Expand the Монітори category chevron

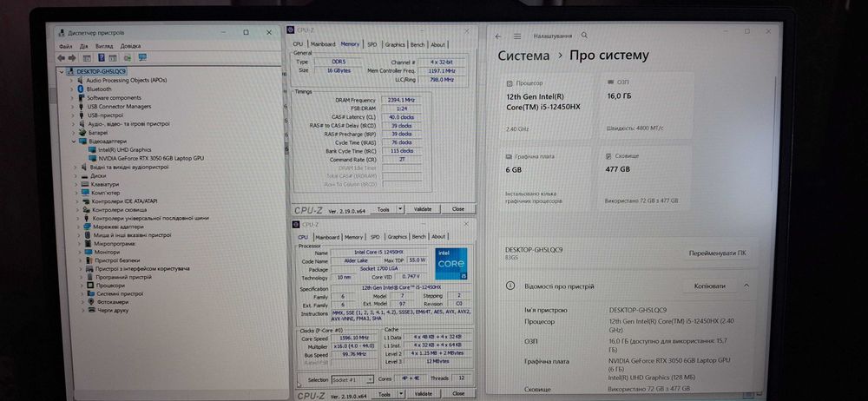point(79,252)
